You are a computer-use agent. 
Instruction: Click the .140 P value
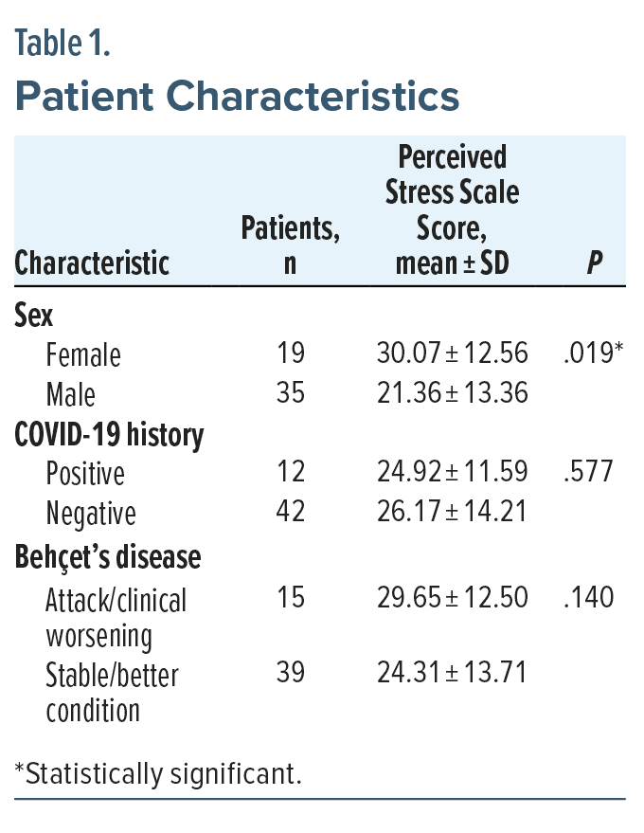click(x=587, y=598)
